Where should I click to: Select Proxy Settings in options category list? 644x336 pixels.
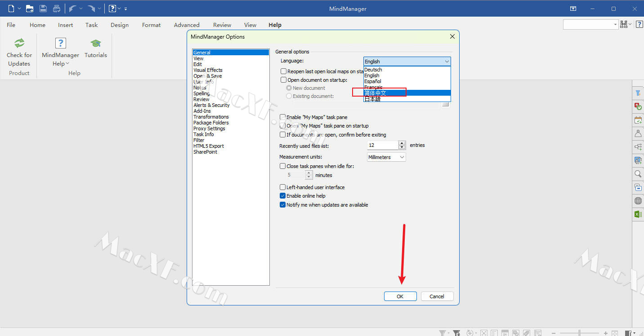209,128
